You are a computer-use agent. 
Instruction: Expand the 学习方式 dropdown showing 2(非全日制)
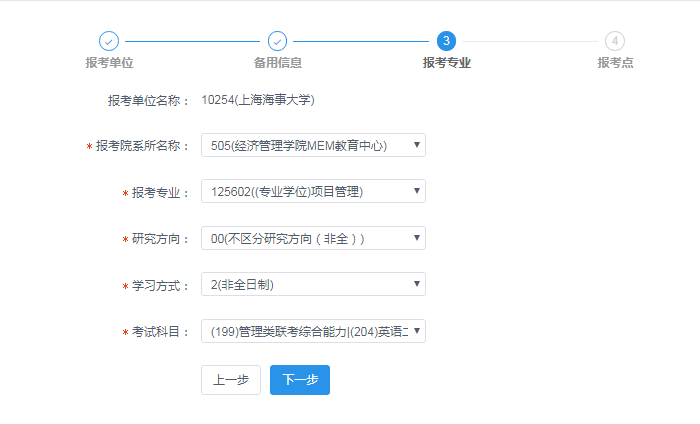[x=313, y=285]
